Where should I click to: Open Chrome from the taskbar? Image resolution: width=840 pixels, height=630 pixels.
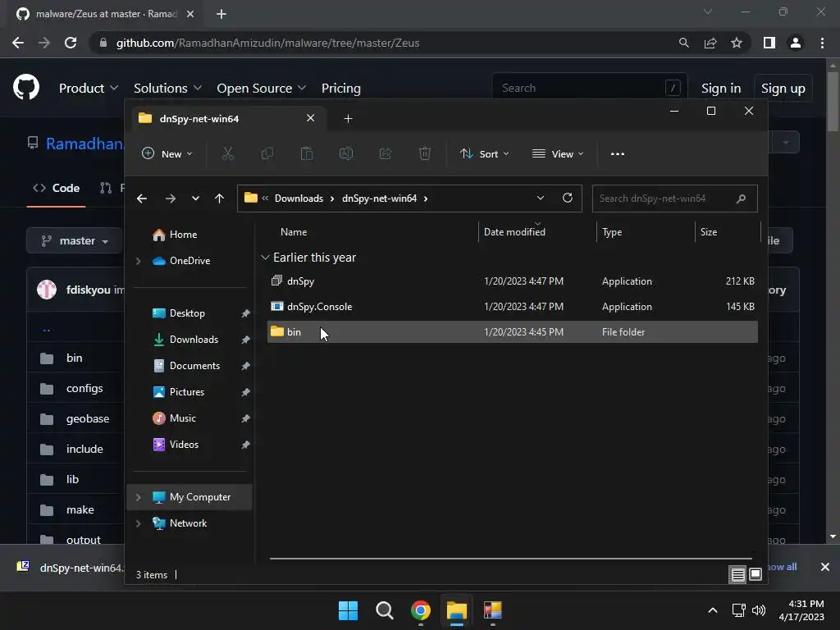click(421, 610)
